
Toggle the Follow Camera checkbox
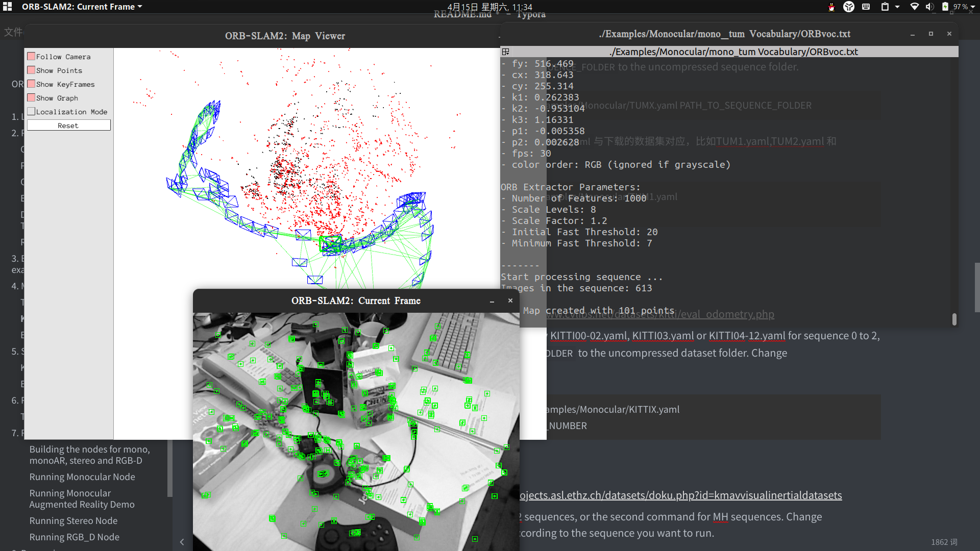[31, 56]
